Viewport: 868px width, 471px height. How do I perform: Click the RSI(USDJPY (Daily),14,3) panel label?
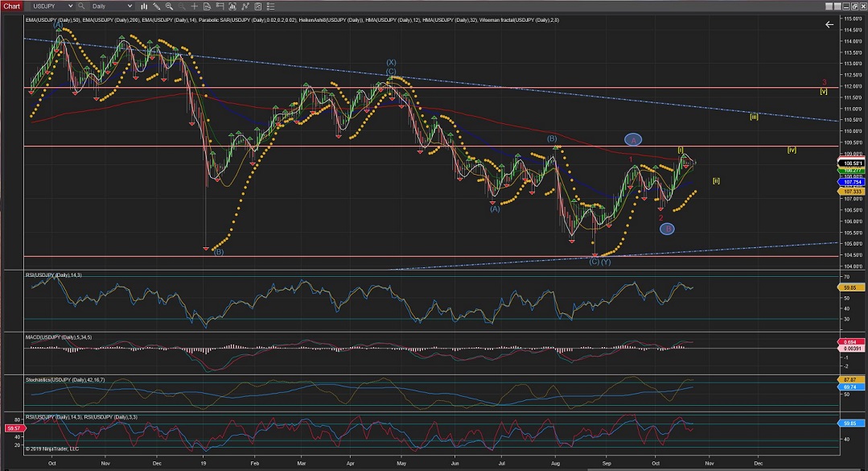[54, 275]
